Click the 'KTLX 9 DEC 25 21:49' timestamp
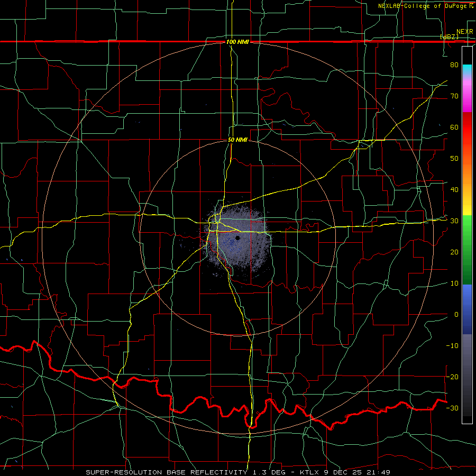The image size is (476, 476). click(345, 472)
